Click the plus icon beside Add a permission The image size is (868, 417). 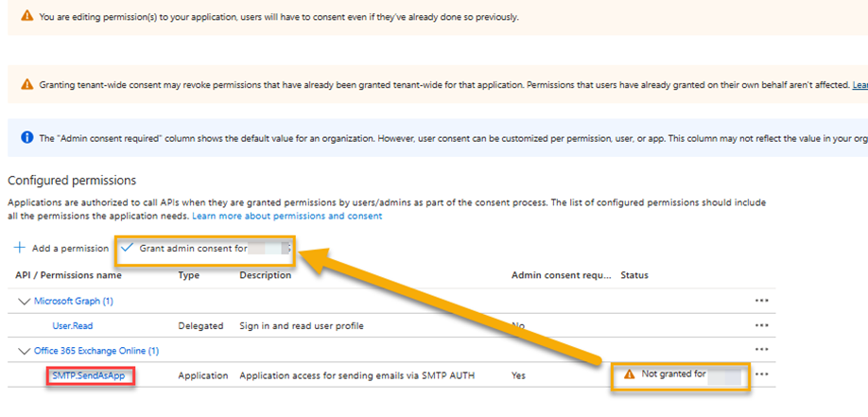[x=20, y=248]
